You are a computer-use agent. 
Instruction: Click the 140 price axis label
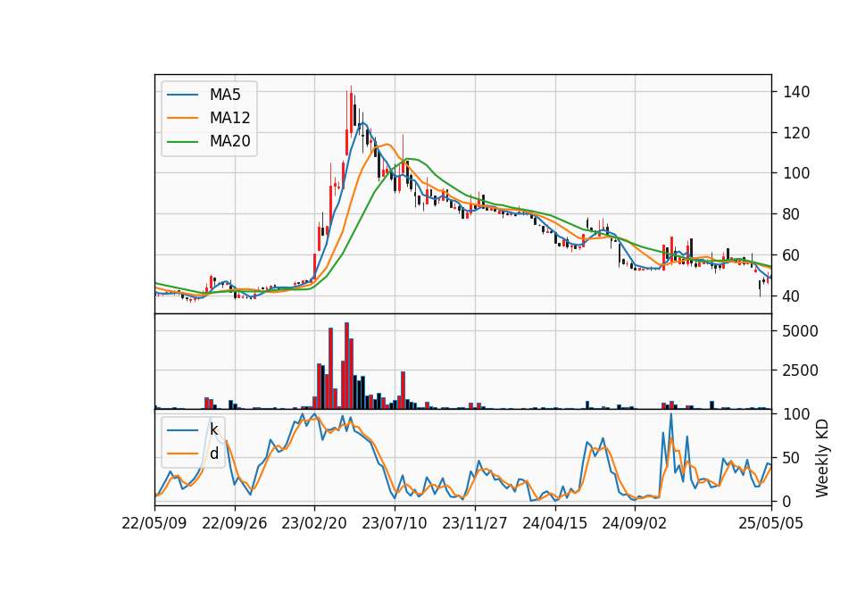[796, 92]
